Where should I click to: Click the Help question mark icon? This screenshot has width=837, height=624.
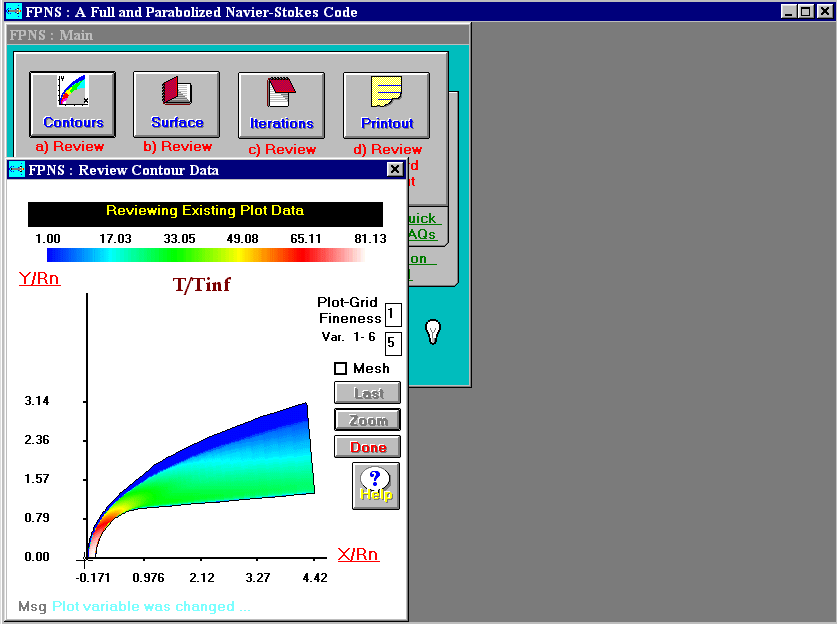[x=376, y=485]
